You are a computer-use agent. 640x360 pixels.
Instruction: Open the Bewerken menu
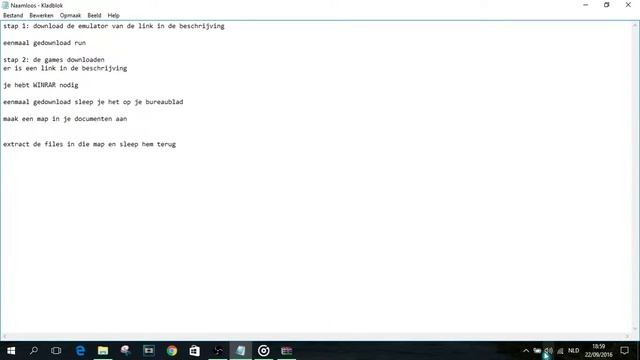coord(41,16)
